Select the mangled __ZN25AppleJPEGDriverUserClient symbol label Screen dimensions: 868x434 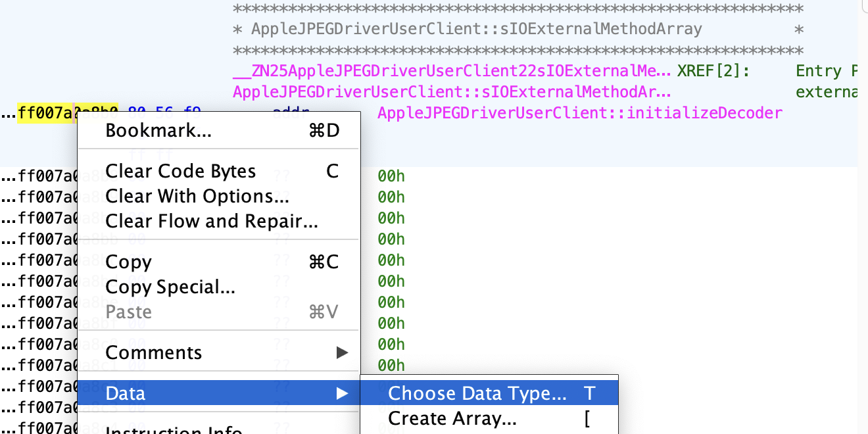(452, 71)
